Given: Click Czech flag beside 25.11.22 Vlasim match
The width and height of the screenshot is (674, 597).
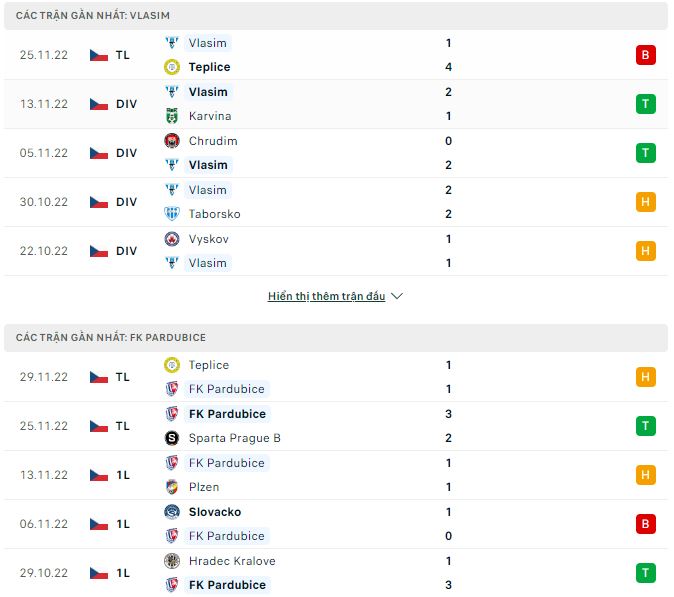Looking at the screenshot, I should pos(98,55).
